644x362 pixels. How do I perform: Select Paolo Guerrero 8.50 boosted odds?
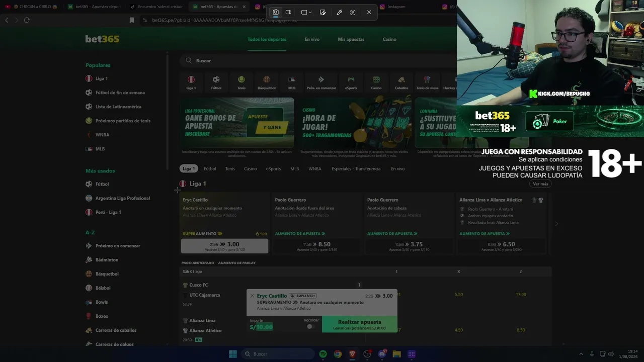pyautogui.click(x=317, y=246)
